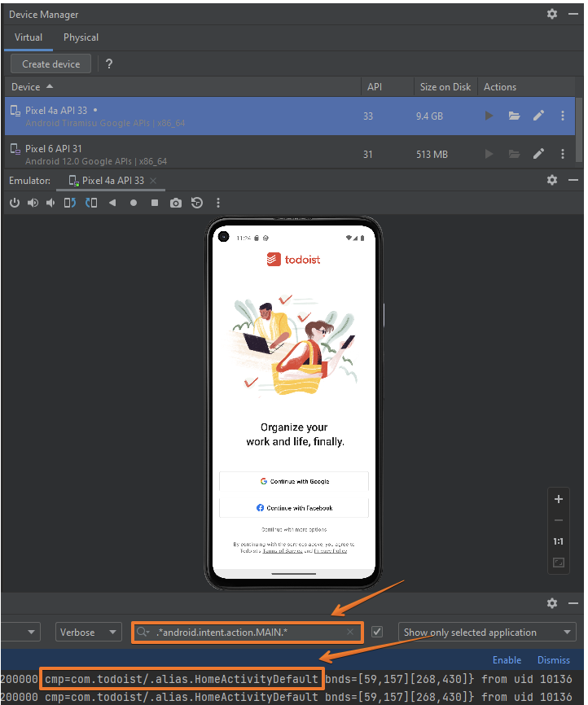
Task: Click the Create device button
Action: [x=50, y=63]
